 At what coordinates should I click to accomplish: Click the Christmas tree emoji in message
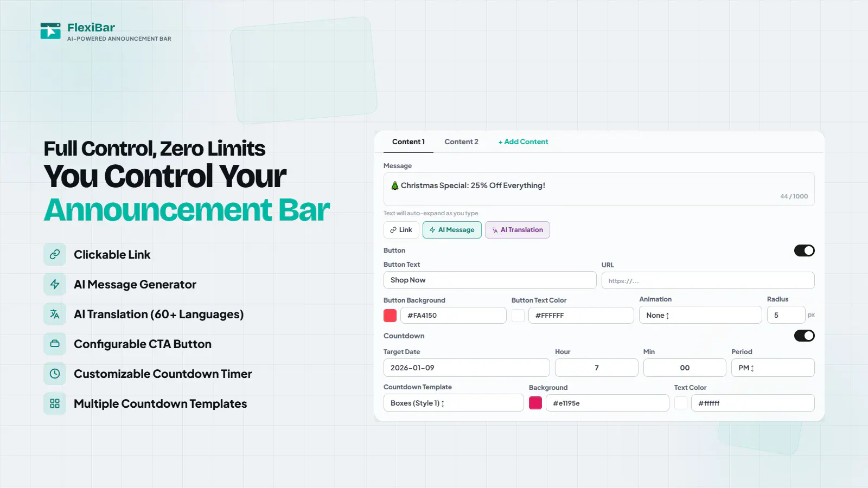pos(395,185)
